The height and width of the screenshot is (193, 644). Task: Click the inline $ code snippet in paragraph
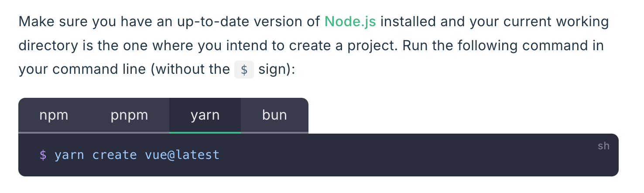[244, 70]
